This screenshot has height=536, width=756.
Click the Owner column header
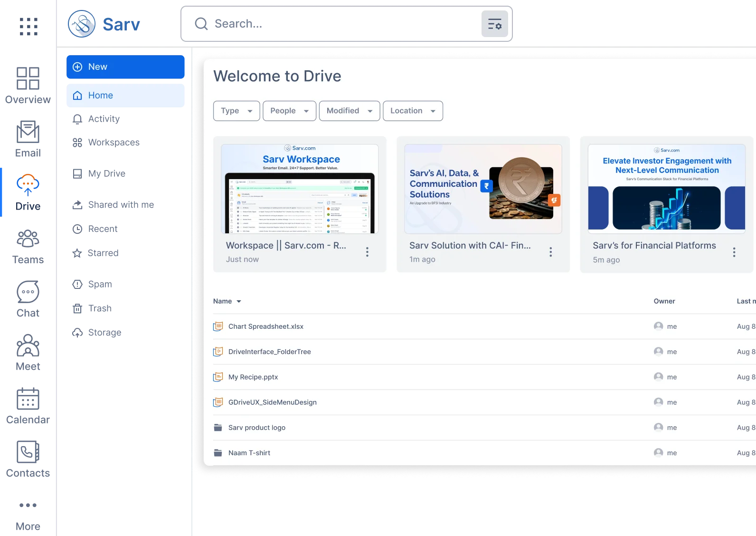point(664,301)
